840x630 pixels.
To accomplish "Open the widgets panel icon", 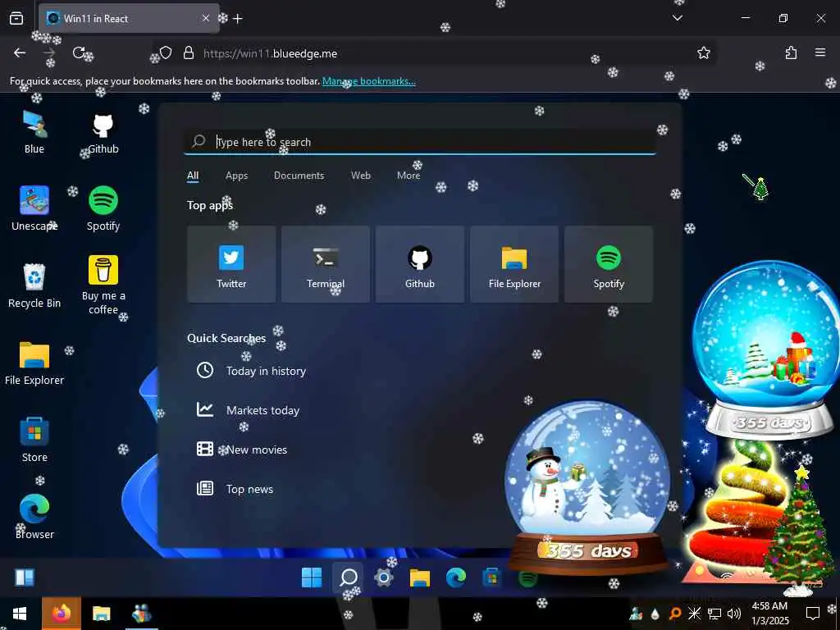I will coord(25,577).
